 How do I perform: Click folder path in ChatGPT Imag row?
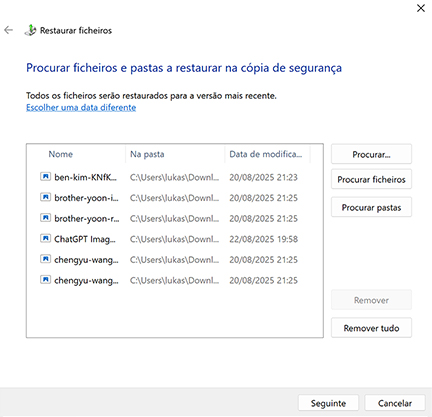174,239
